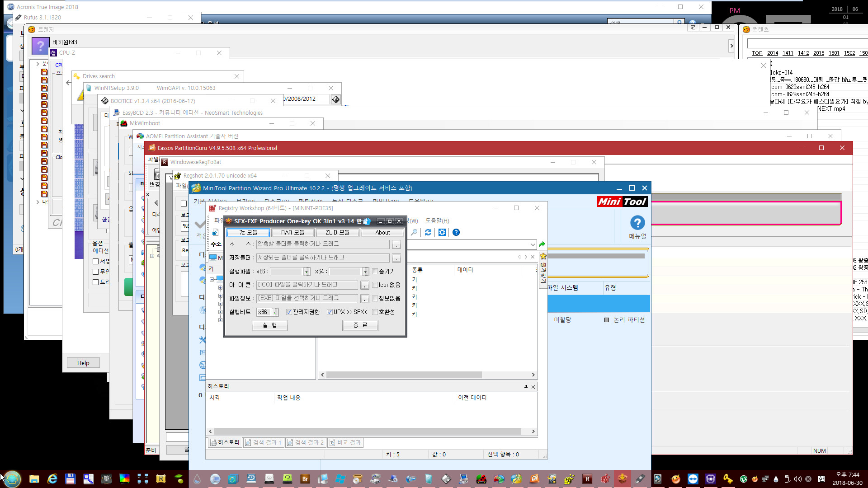Open the About tab in SFX-EXE Producer
The image size is (868, 488).
pyautogui.click(x=382, y=232)
